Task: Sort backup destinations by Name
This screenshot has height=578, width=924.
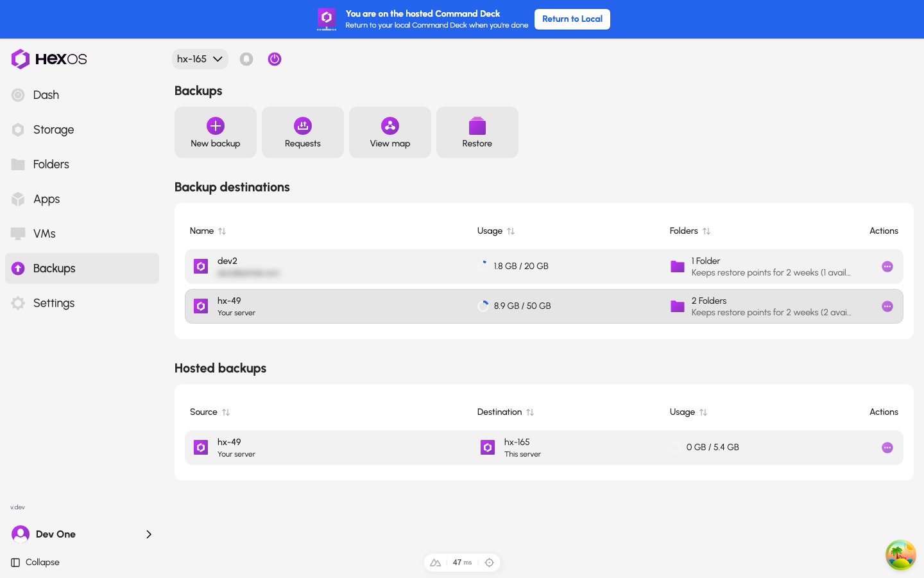Action: (x=208, y=231)
